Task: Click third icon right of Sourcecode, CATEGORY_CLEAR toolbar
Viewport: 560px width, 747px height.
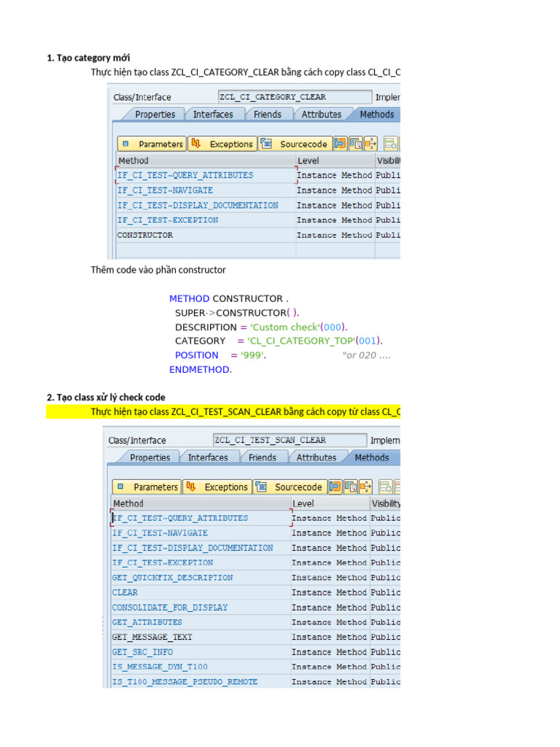Action: (x=370, y=144)
